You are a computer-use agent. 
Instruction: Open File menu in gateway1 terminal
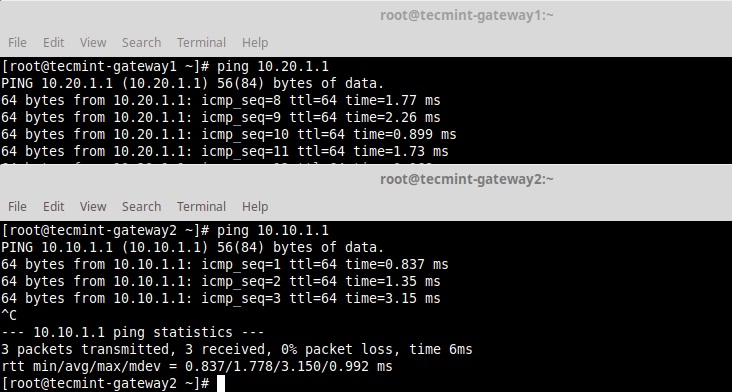click(x=17, y=42)
